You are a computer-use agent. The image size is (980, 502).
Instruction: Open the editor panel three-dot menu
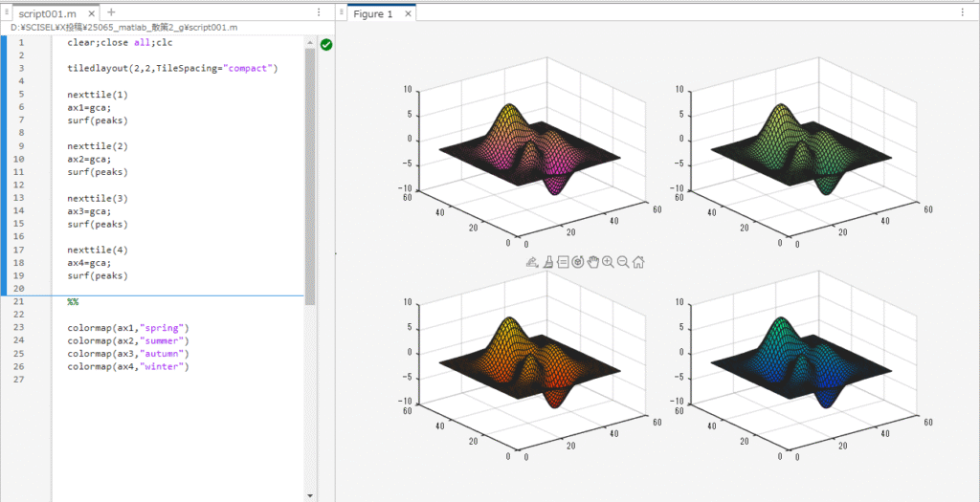(319, 12)
